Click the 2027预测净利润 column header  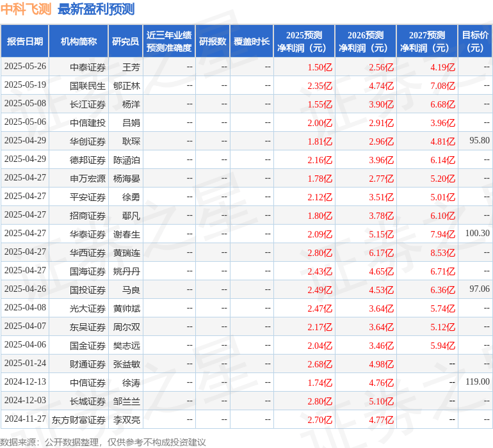[427, 42]
